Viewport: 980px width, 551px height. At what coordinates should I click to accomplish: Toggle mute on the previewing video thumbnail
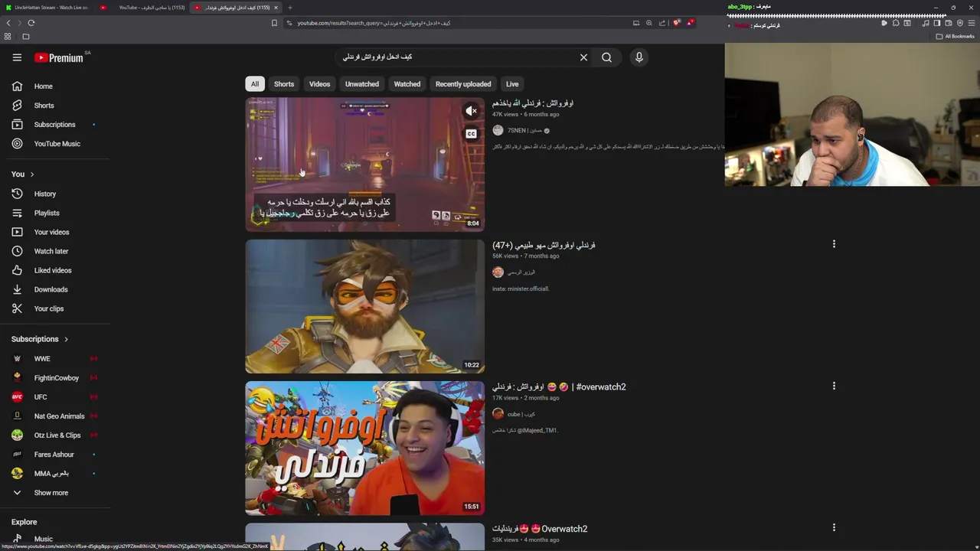(x=471, y=112)
